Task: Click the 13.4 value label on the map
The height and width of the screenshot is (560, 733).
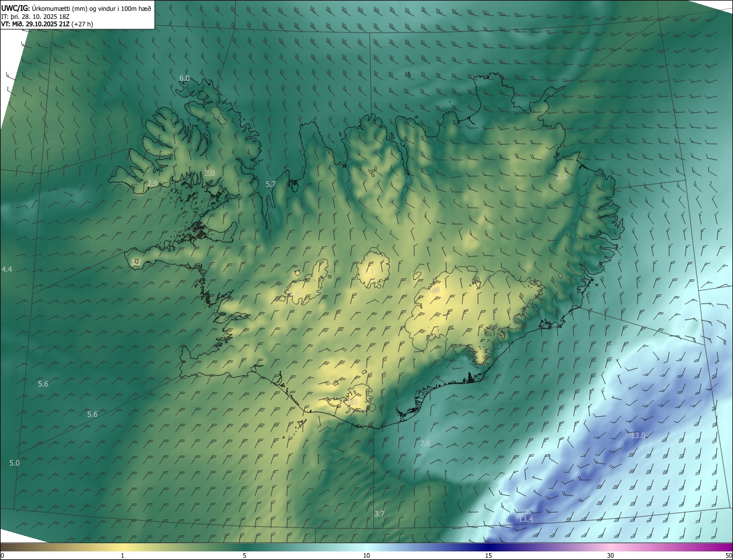Action: click(526, 519)
